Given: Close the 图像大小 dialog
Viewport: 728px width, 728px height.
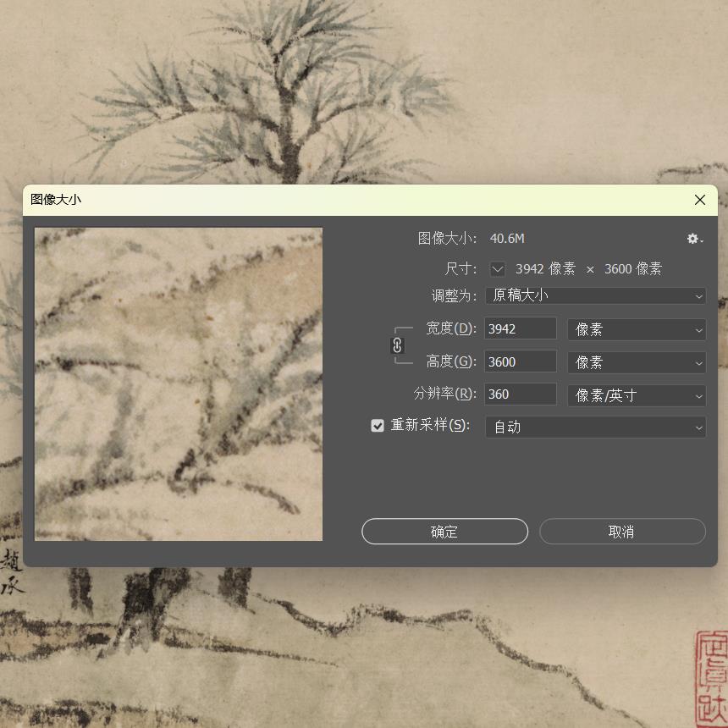Looking at the screenshot, I should click(700, 200).
